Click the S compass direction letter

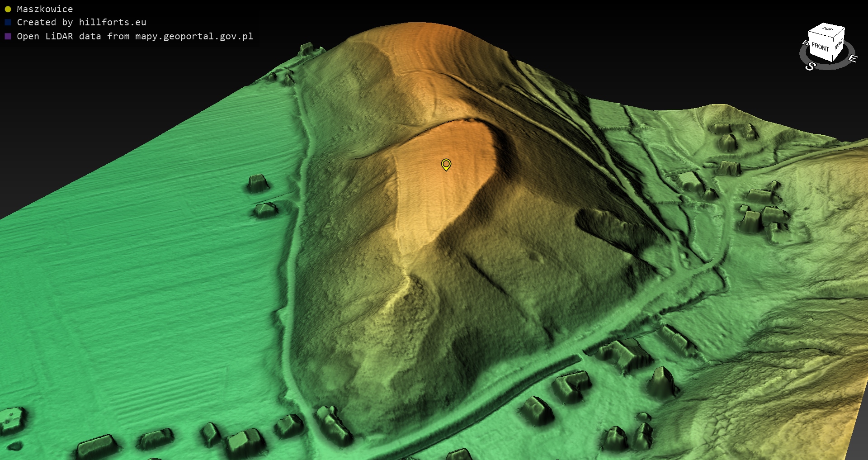(810, 66)
